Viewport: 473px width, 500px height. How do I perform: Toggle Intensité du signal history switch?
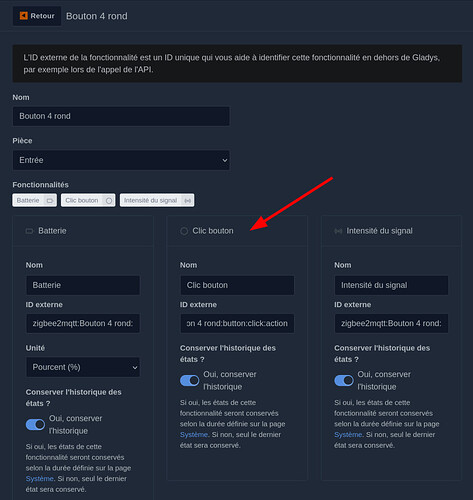tap(344, 380)
